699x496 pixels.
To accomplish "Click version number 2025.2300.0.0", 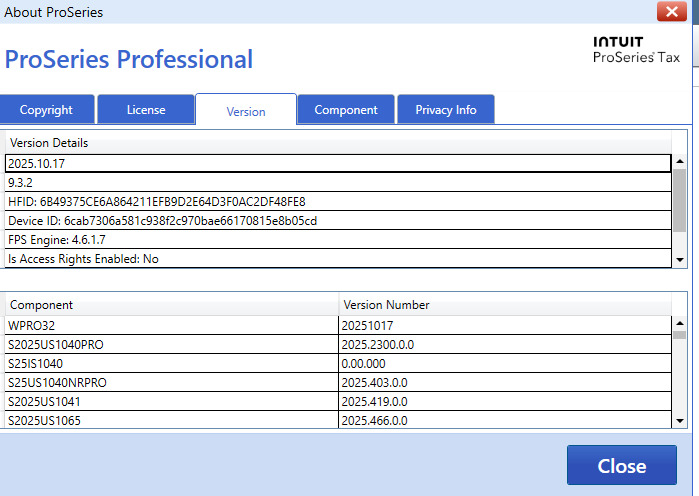I will point(505,345).
